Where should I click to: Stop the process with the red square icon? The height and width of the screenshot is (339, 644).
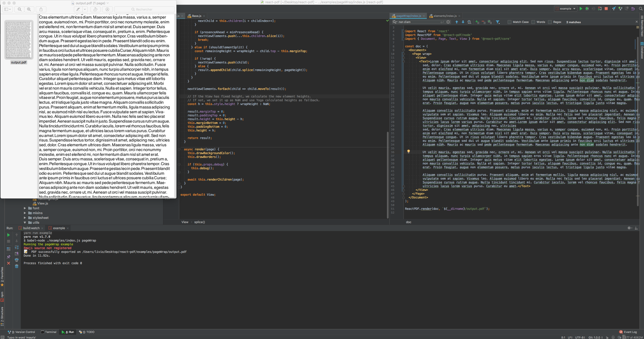pyautogui.click(x=606, y=9)
